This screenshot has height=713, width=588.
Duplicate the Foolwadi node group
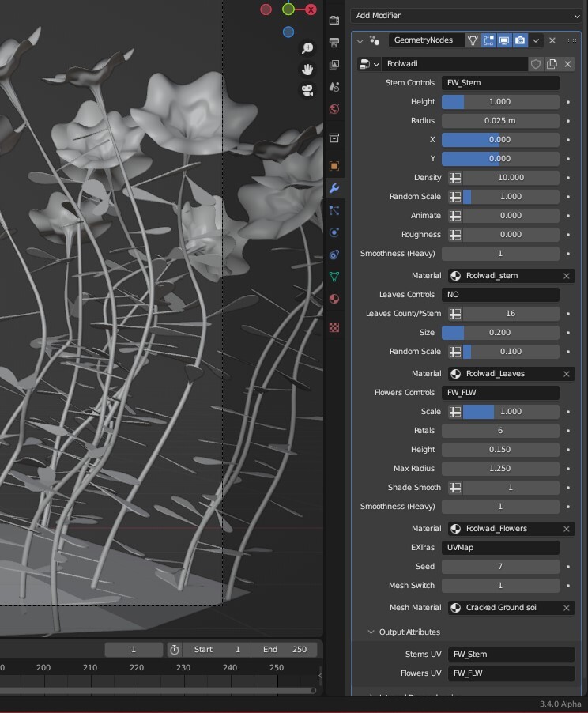click(552, 64)
